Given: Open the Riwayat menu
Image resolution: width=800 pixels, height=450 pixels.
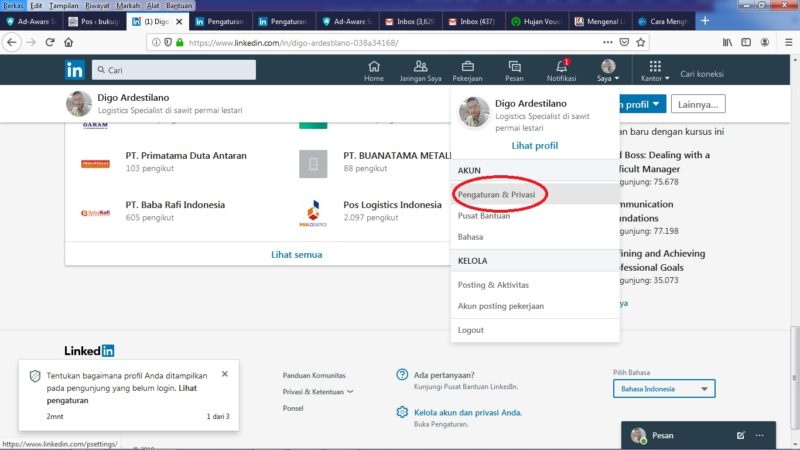Looking at the screenshot, I should [x=97, y=6].
